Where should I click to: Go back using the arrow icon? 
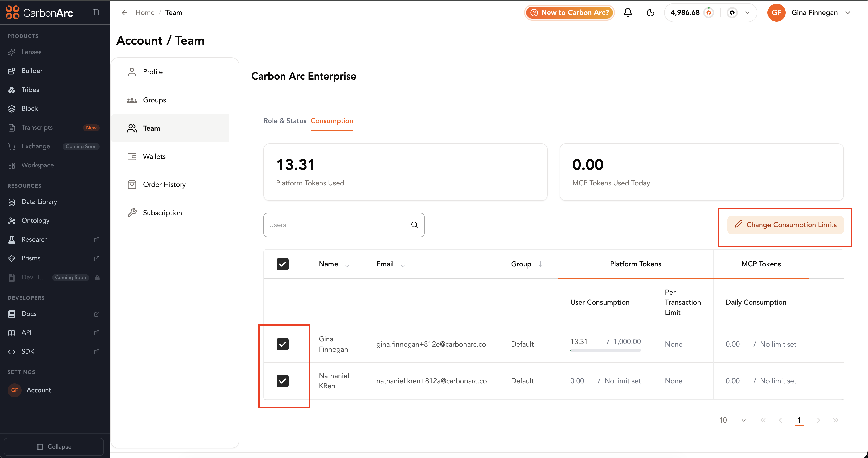click(x=124, y=12)
